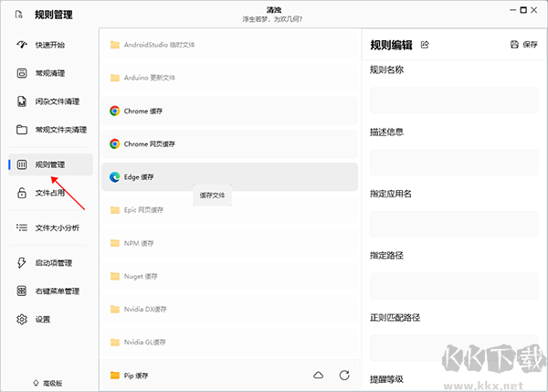
Task: Click the 常规清理 sidebar icon
Action: 22,73
